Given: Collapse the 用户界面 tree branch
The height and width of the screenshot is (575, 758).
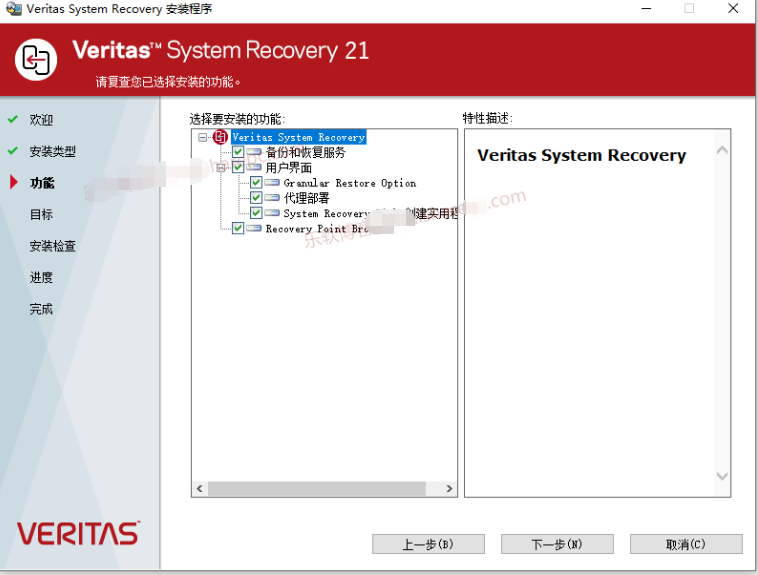Looking at the screenshot, I should (221, 168).
